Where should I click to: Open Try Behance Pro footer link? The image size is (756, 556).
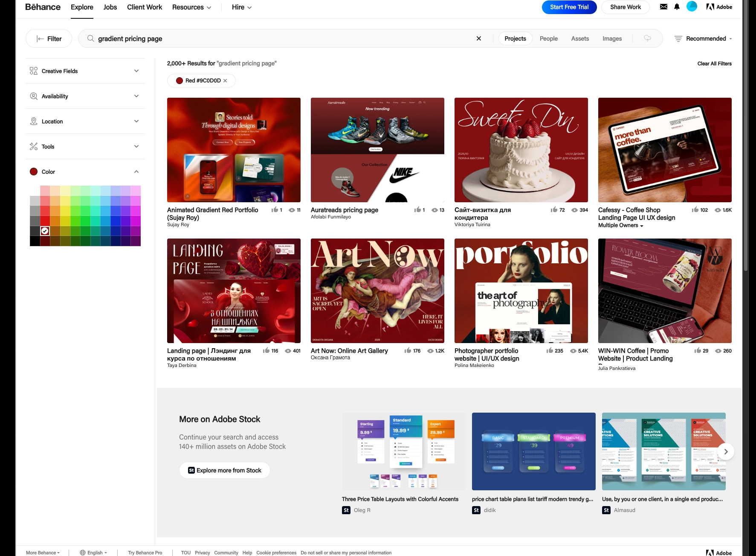(145, 553)
